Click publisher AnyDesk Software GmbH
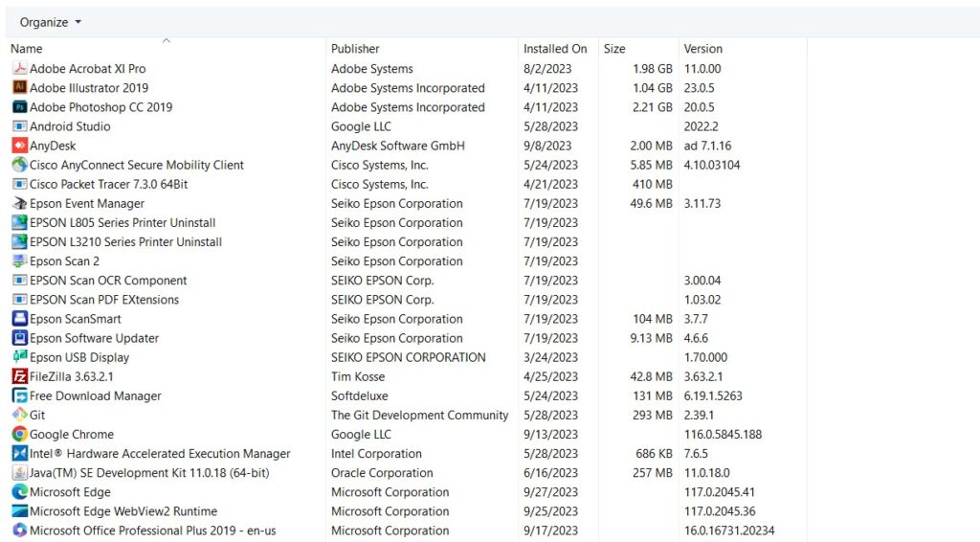Viewport: 980px width, 542px height. (398, 146)
